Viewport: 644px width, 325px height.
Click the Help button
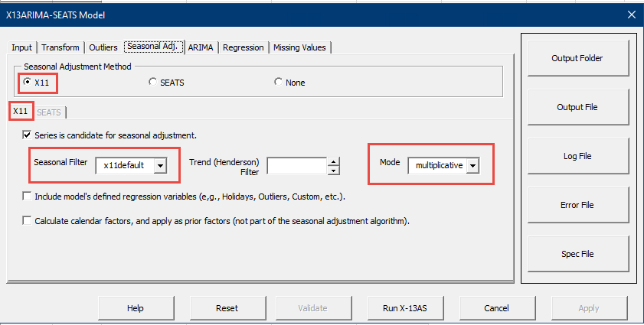tap(136, 307)
